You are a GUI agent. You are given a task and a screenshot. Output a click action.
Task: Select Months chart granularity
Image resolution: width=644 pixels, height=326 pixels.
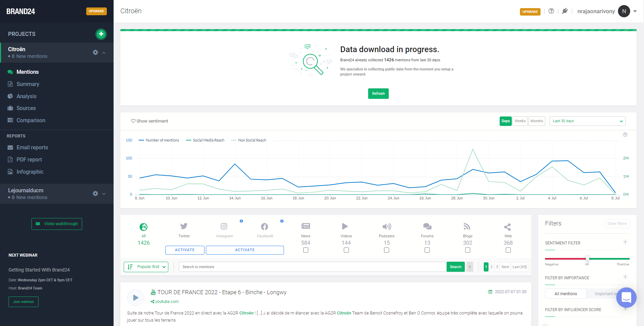(x=537, y=121)
